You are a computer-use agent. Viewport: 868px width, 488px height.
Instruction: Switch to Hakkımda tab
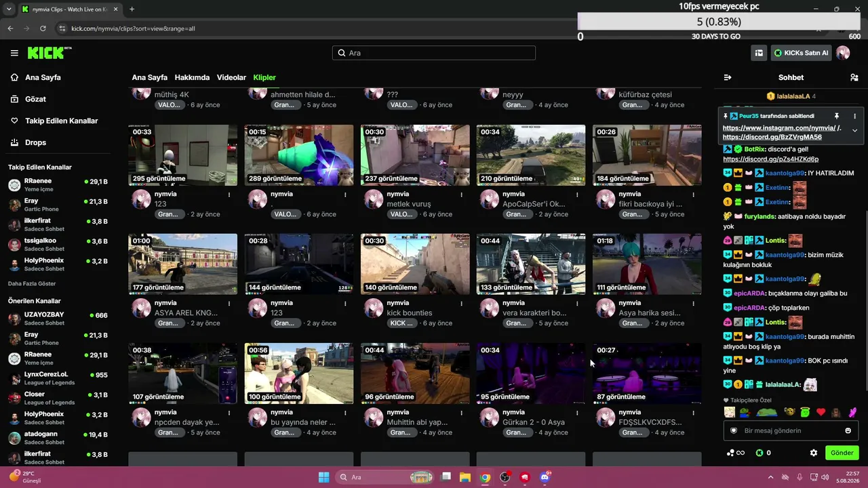pos(192,77)
